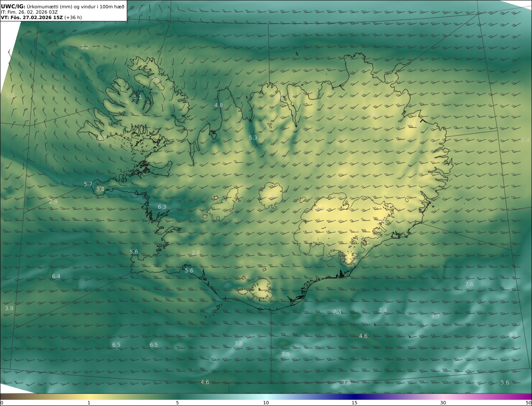Click the 7.9 value label
Viewport: 532px width, 406px height.
(286, 355)
